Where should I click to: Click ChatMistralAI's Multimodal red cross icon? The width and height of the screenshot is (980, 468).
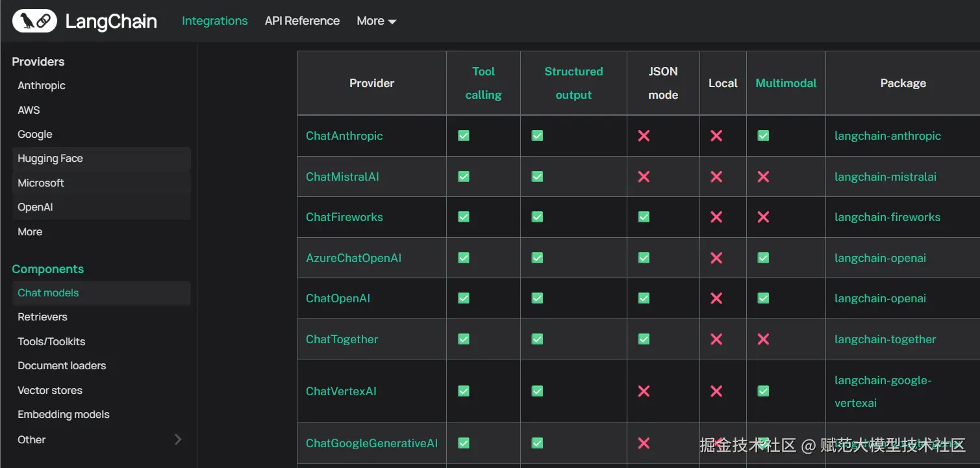(x=763, y=177)
